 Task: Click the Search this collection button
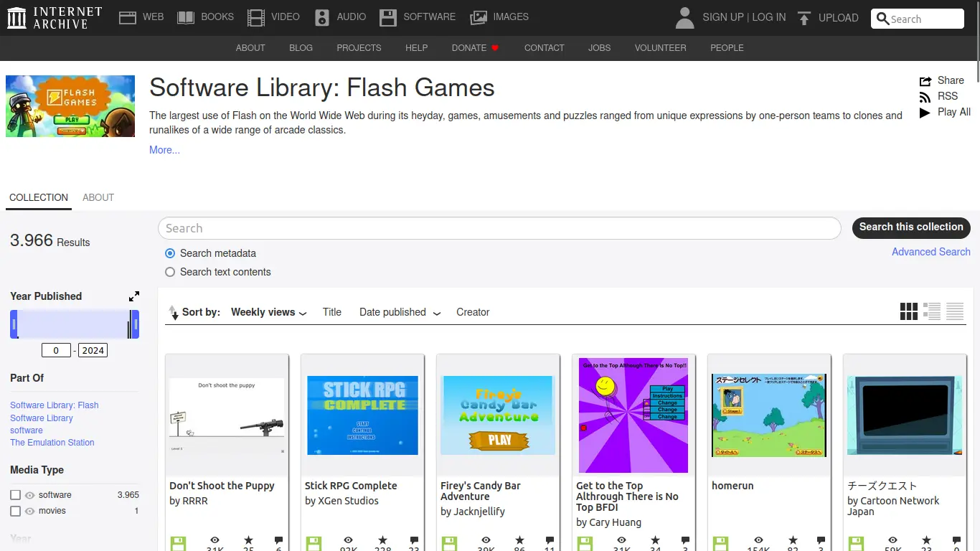911,227
